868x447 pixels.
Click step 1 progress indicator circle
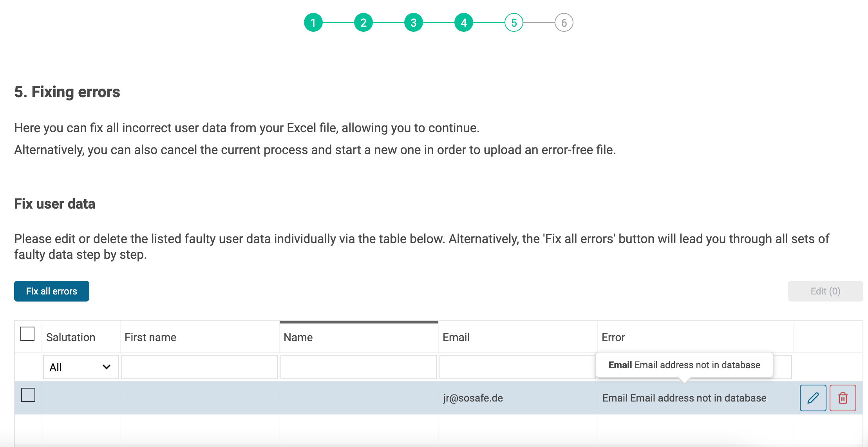coord(313,23)
